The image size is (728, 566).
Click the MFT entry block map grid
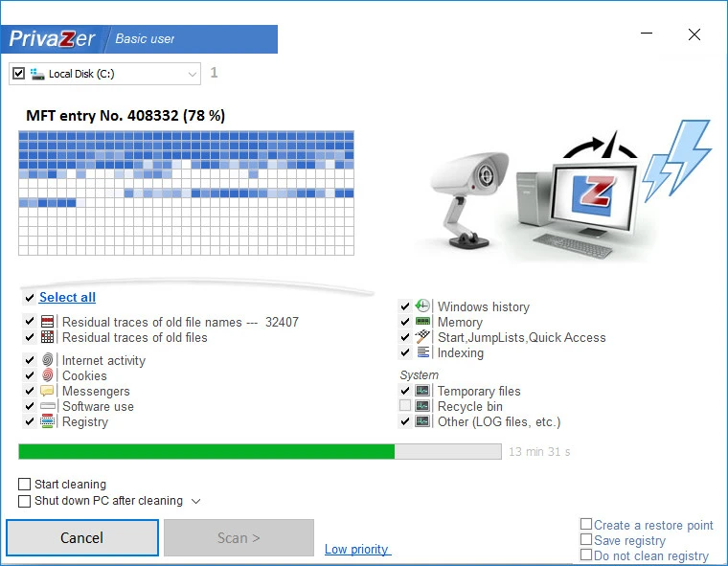click(186, 192)
